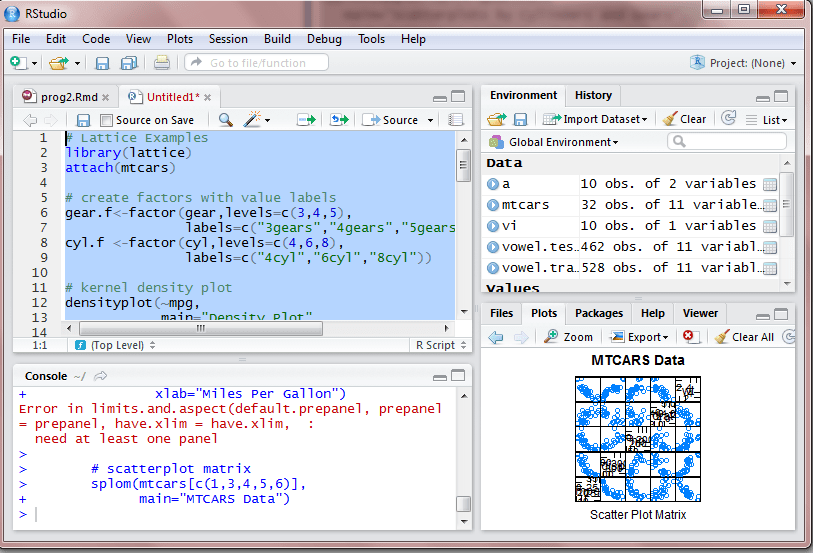Open the List view dropdown

point(767,120)
